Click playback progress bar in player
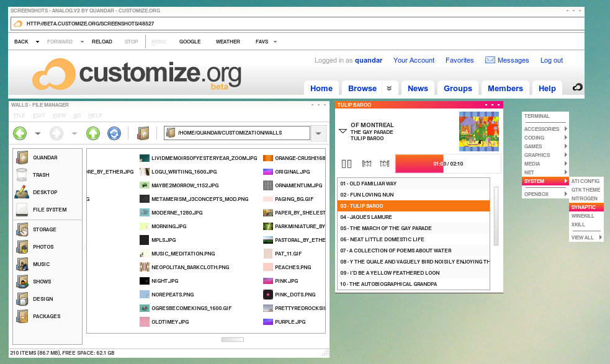 pyautogui.click(x=448, y=164)
